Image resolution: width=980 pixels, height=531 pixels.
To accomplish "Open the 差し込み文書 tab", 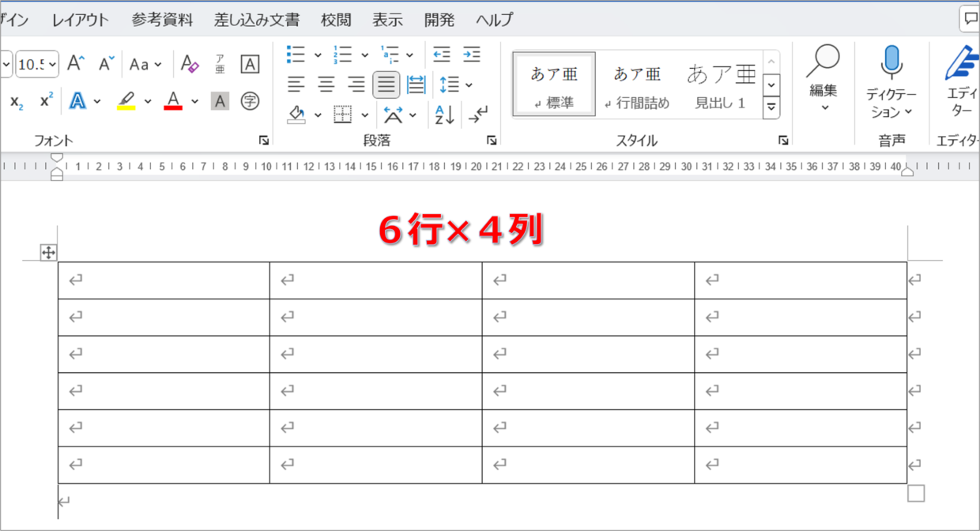I will click(257, 20).
